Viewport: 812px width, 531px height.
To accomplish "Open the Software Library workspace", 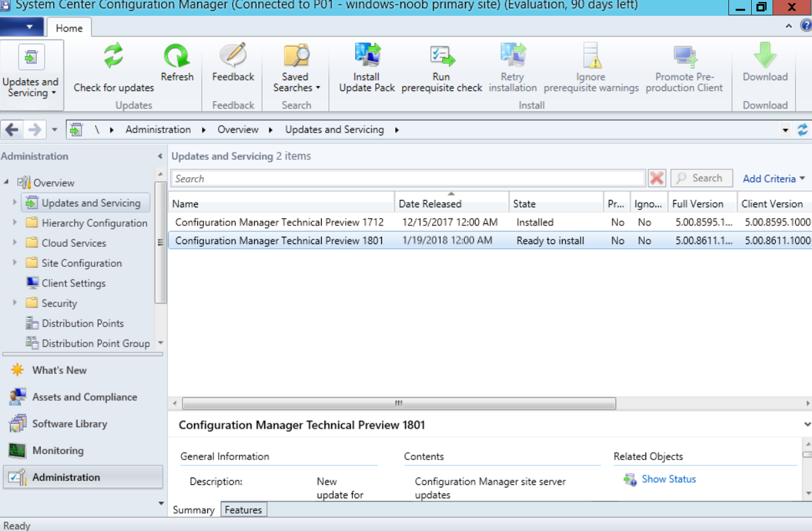I will click(x=82, y=423).
